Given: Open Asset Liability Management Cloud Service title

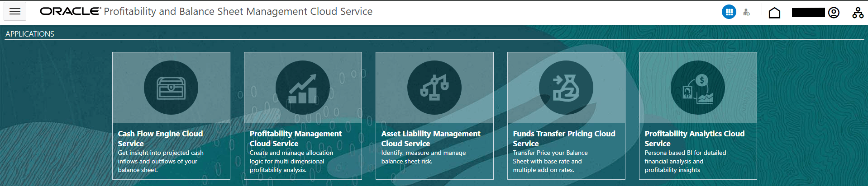Looking at the screenshot, I should [431, 139].
